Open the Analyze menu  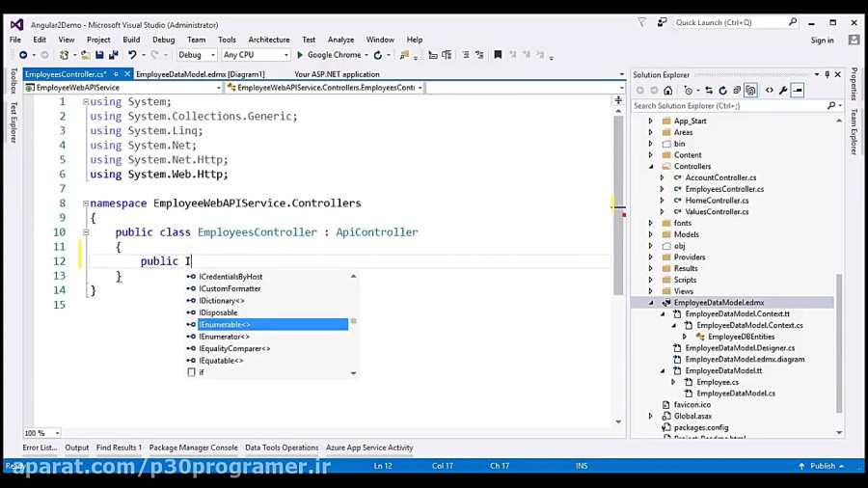tap(340, 40)
